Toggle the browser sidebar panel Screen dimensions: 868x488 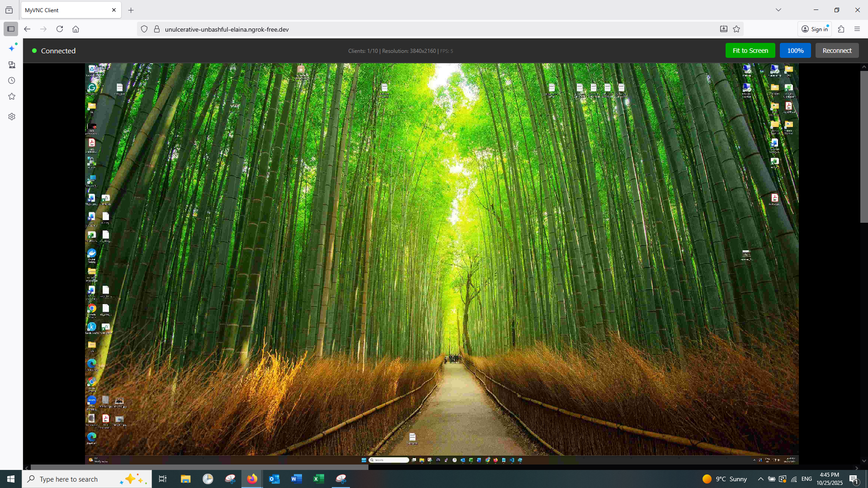[11, 29]
